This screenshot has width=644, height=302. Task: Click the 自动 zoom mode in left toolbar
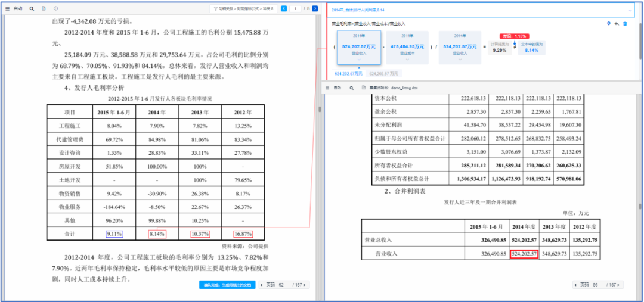(x=18, y=8)
